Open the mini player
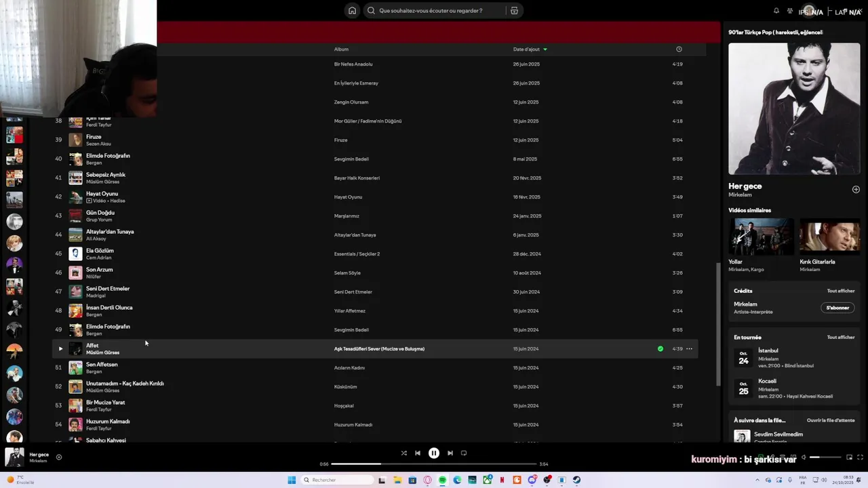 849,457
